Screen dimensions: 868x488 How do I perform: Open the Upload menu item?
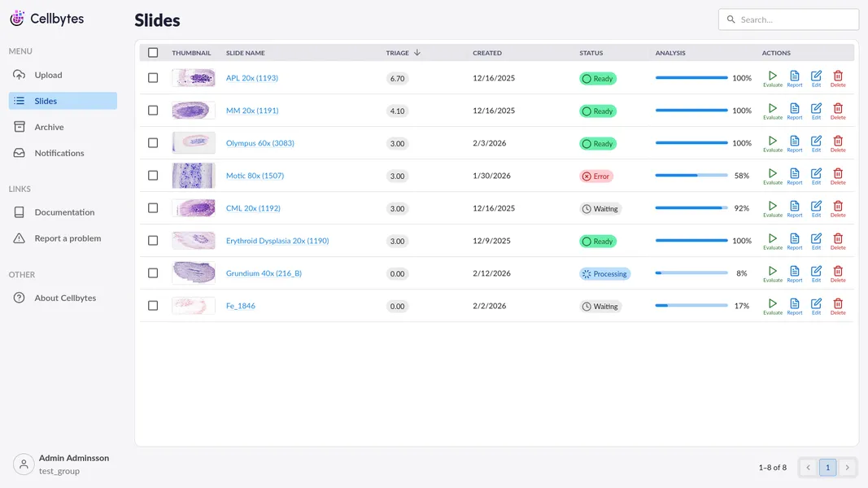(48, 75)
